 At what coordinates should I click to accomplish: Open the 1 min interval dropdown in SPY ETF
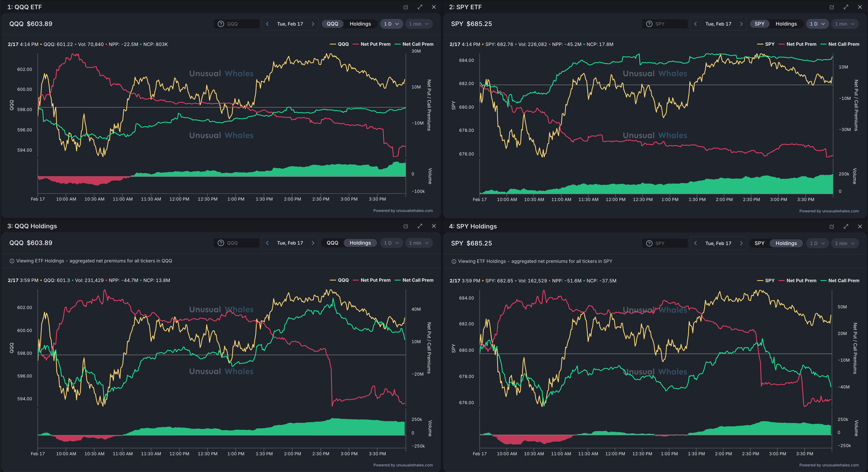point(844,24)
